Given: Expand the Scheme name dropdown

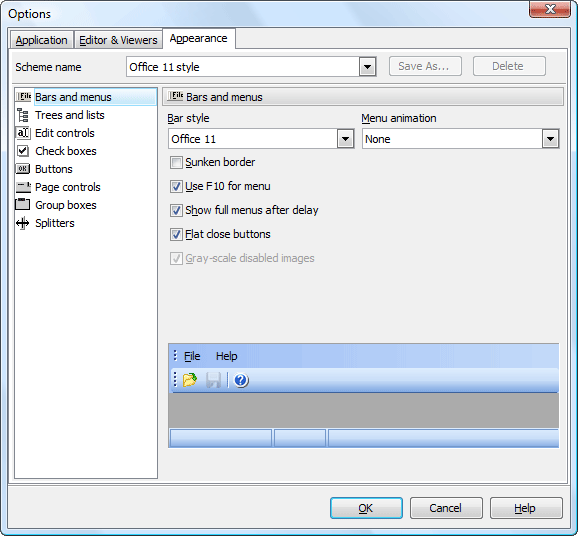Looking at the screenshot, I should 368,67.
